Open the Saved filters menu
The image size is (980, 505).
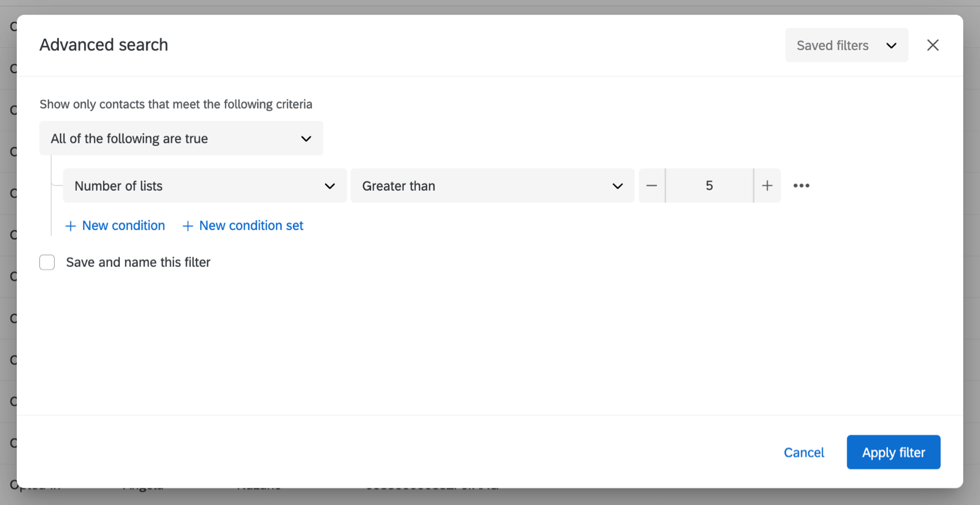pos(846,46)
